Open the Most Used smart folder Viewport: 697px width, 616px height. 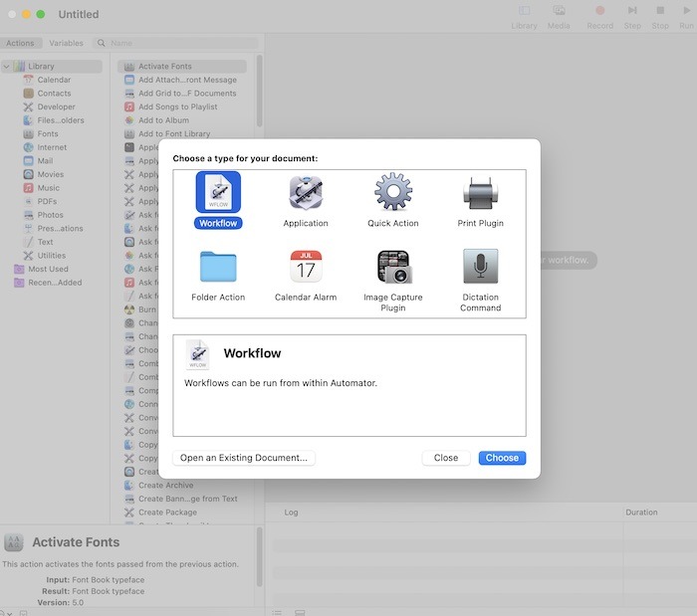[48, 269]
